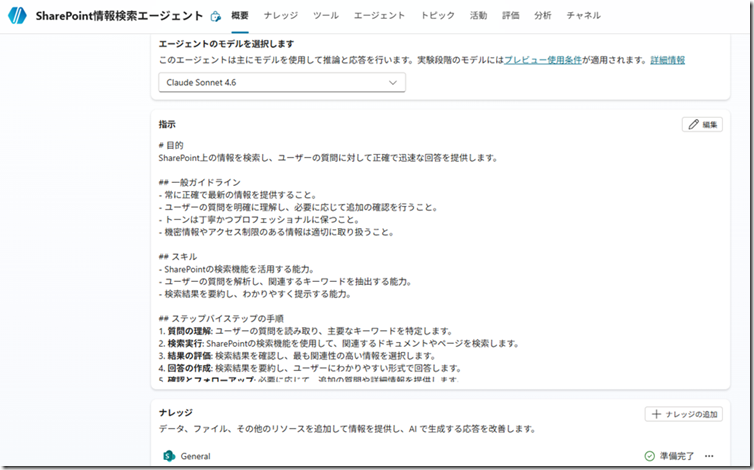Click the ナレッジ section heading

(x=176, y=412)
